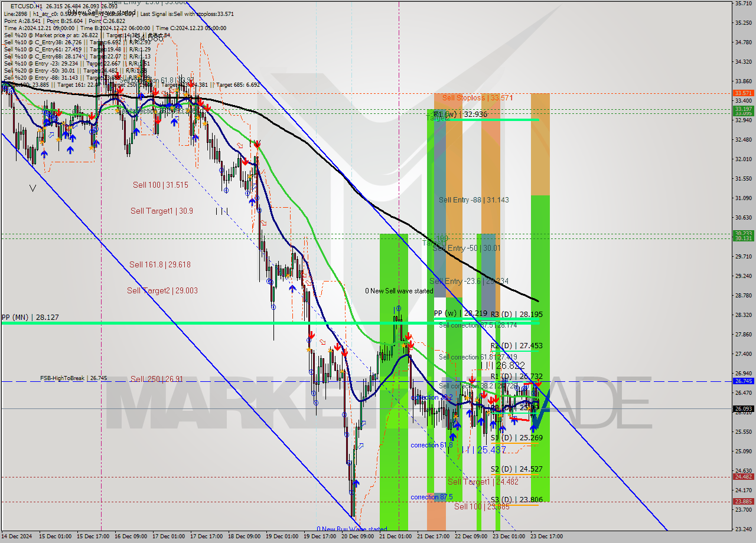Select the 'S2 (D) | 24.527' support label
This screenshot has width=756, height=543.
[517, 469]
